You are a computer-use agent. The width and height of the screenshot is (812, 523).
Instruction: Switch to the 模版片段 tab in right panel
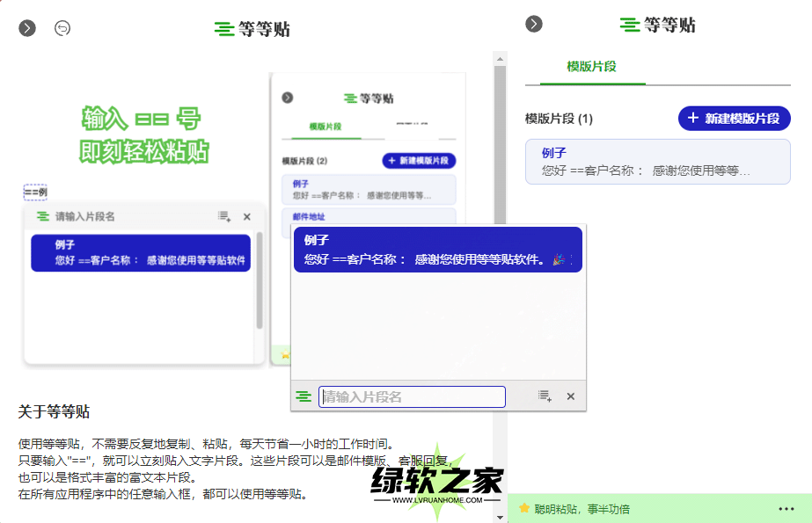click(x=592, y=67)
